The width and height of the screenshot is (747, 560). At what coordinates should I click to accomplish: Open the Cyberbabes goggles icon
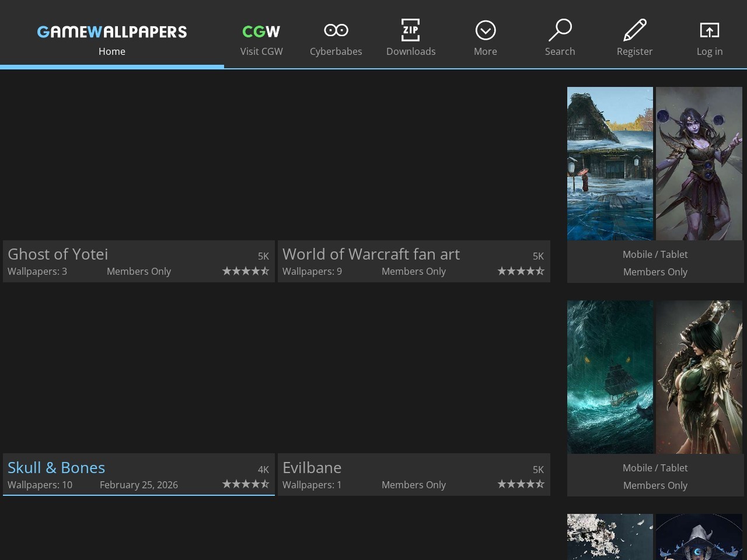336,30
